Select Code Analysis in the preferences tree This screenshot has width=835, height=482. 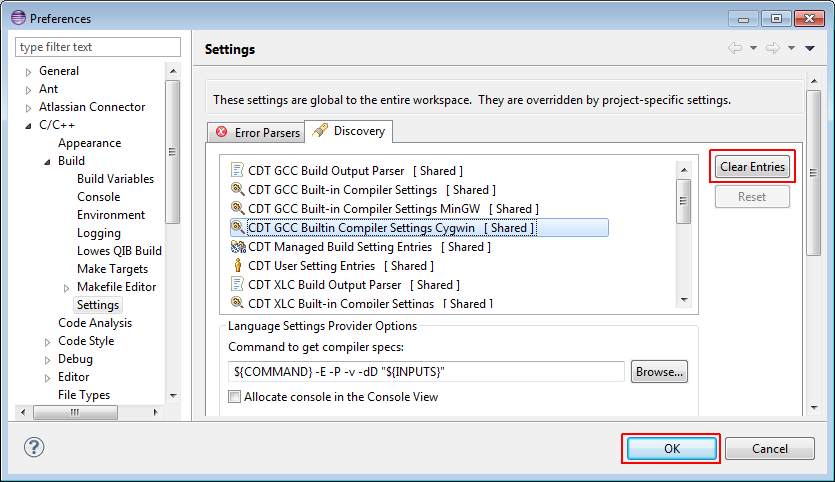(95, 323)
